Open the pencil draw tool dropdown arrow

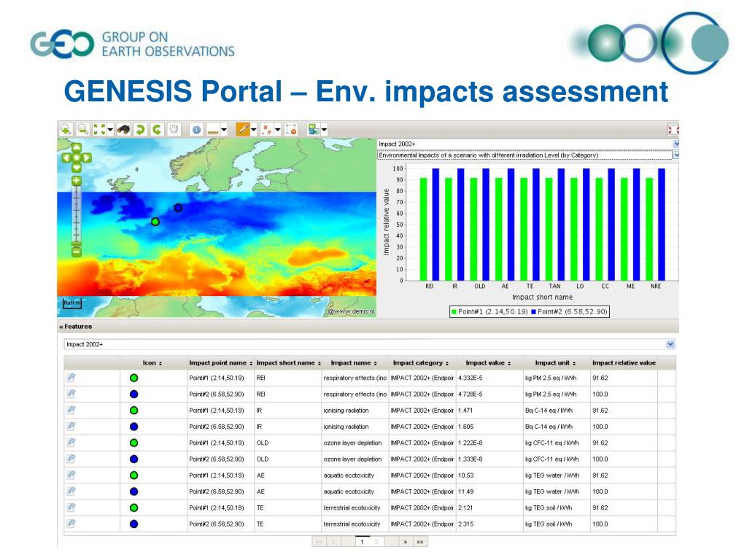[x=253, y=130]
